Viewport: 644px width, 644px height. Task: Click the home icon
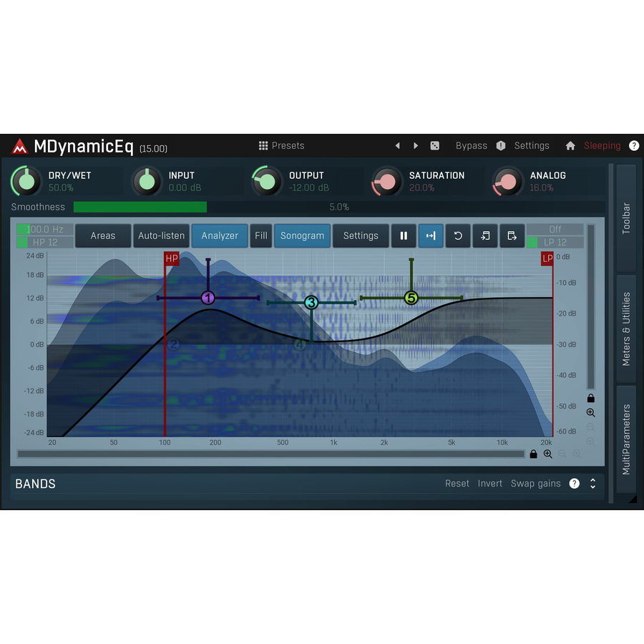pos(570,145)
